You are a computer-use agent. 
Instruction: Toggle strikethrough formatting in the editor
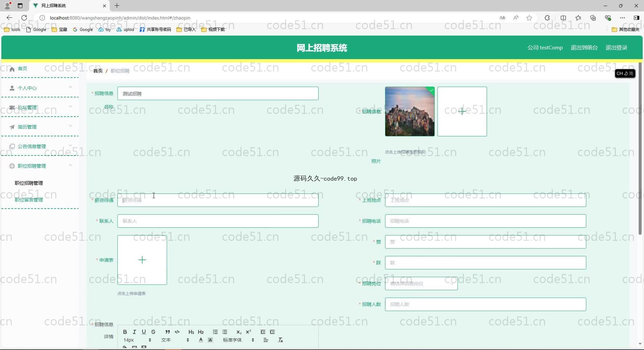click(x=153, y=332)
